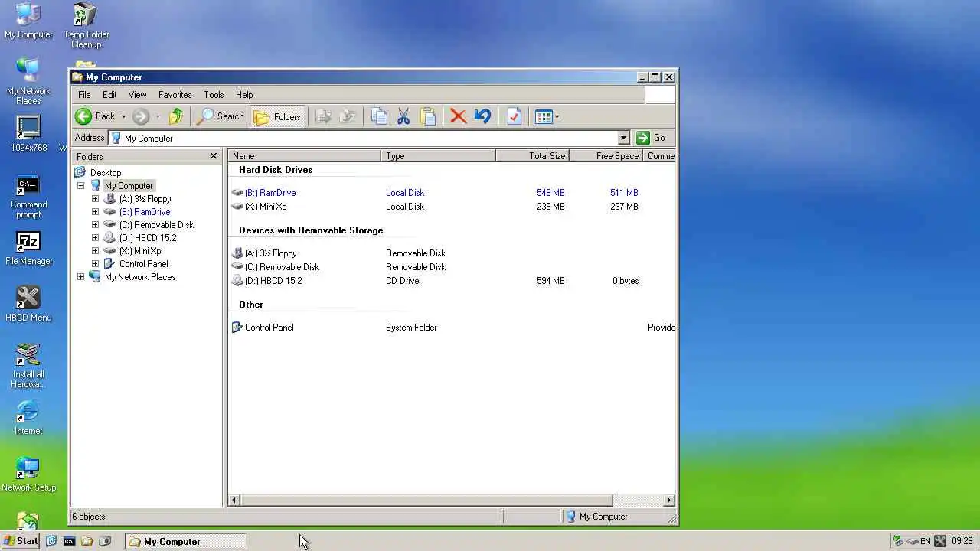This screenshot has height=551, width=980.
Task: Open the Tools menu
Action: 214,95
